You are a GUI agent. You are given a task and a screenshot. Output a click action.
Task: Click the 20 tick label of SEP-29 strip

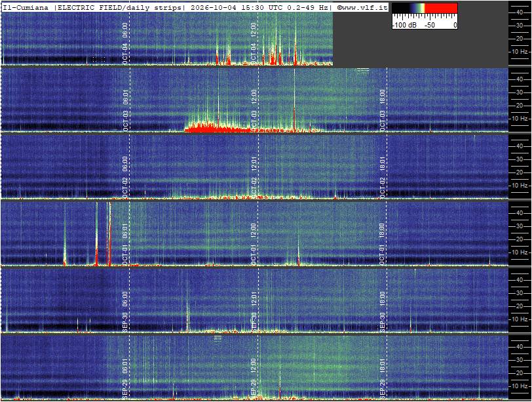[520, 373]
